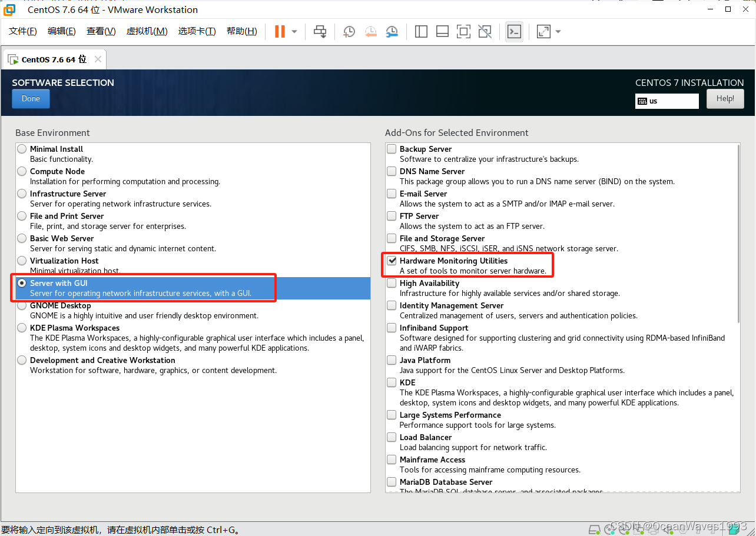Take a snapshot of this virtual machine
756x536 pixels.
click(x=349, y=31)
